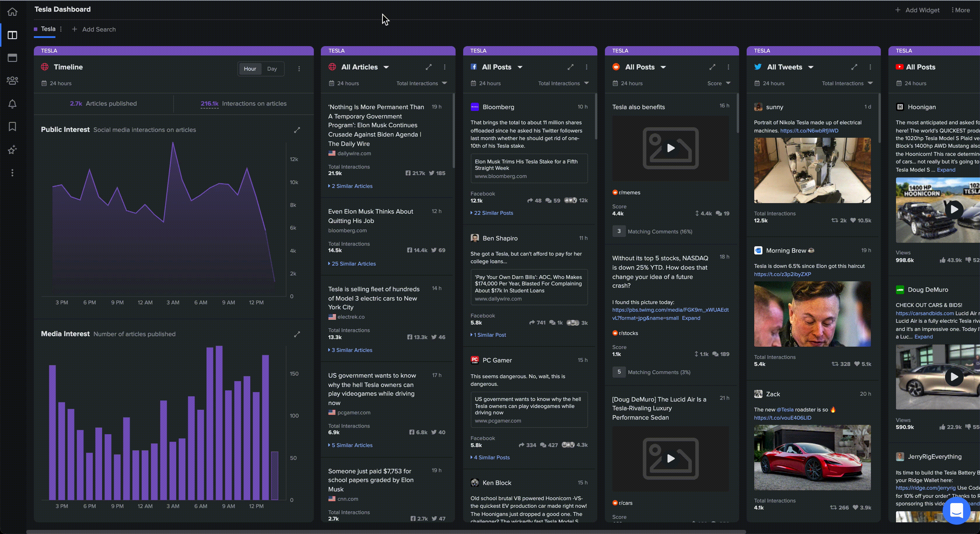Open the N6wbRfjIWD tweet link
980x534 pixels.
coord(809,130)
